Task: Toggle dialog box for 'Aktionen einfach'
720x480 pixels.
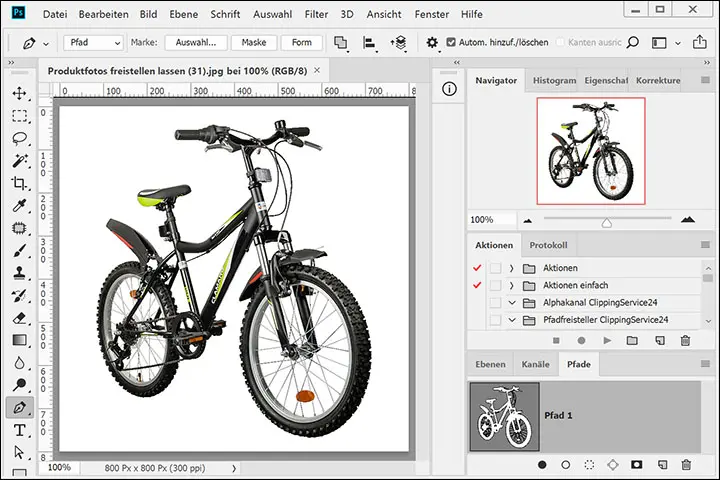Action: [495, 286]
